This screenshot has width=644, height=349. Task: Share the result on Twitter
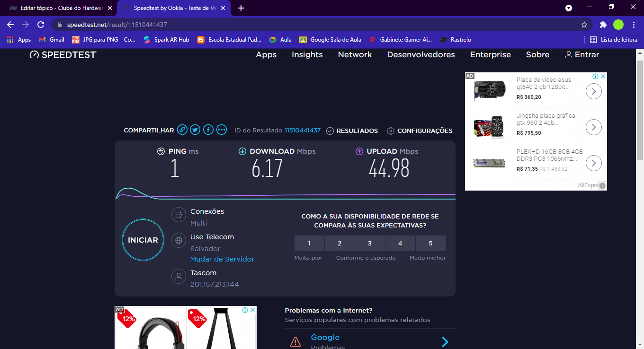point(195,130)
